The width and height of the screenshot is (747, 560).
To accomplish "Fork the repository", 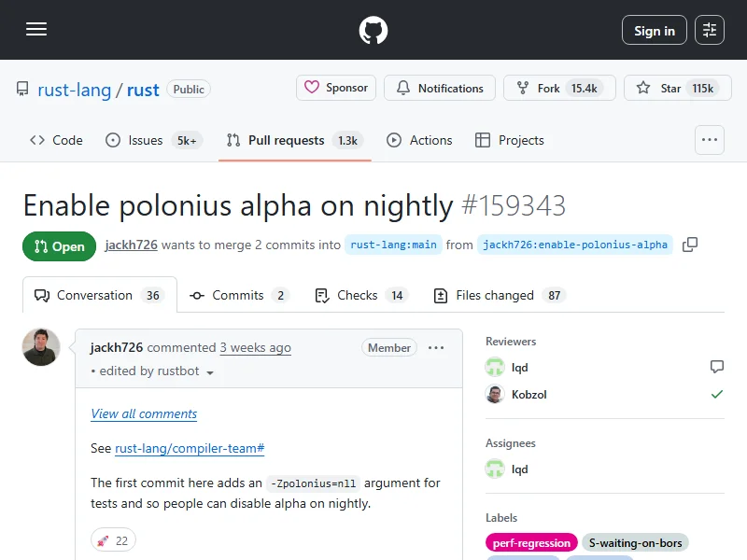I will pos(559,88).
